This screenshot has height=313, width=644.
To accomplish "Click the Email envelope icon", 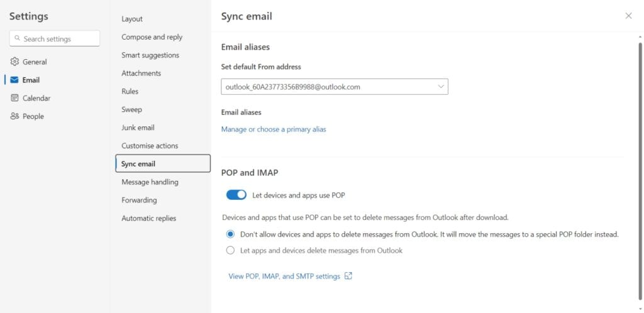I will [15, 80].
